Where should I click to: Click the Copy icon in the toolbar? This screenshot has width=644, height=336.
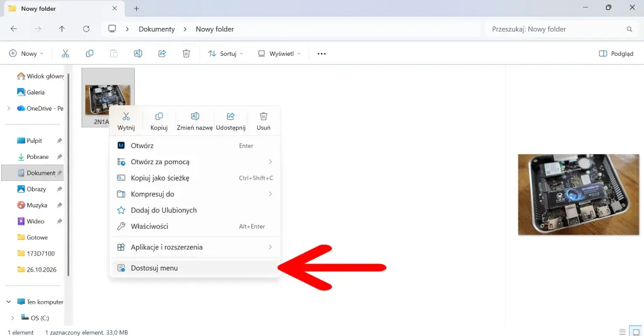point(90,54)
